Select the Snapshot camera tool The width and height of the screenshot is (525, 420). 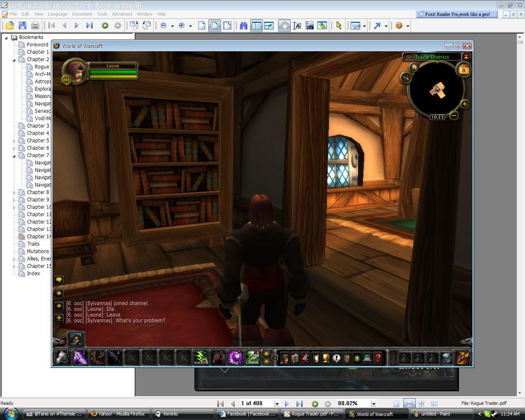[x=310, y=25]
